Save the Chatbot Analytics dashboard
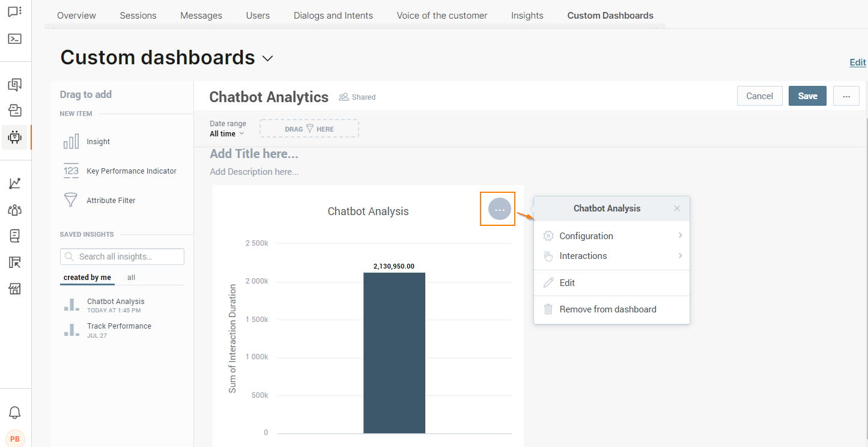This screenshot has height=447, width=868. point(807,96)
